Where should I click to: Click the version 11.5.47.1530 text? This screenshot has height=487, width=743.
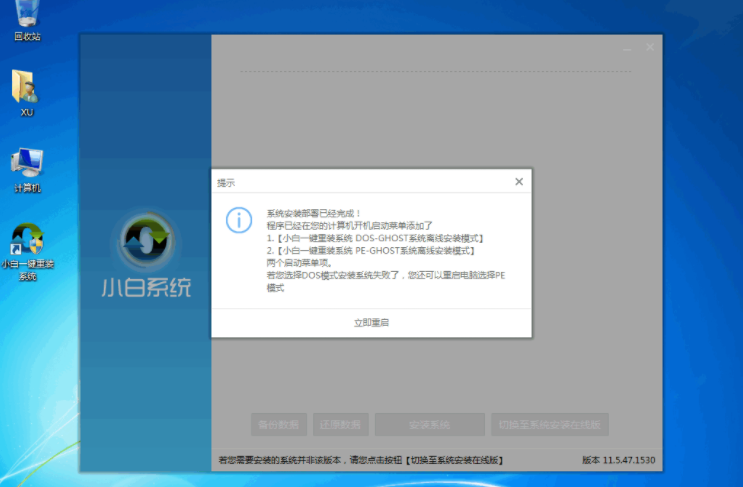pyautogui.click(x=618, y=460)
